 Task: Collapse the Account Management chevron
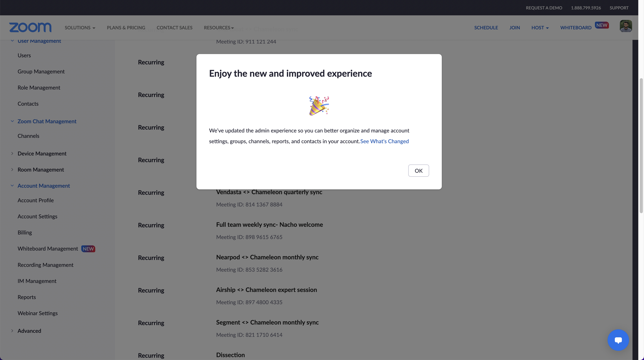coord(12,186)
